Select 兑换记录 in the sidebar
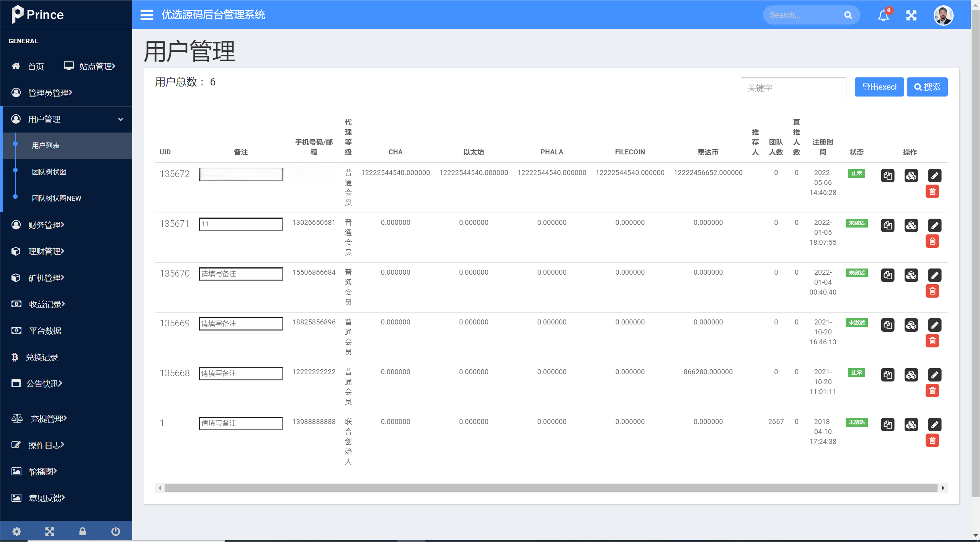Viewport: 980px width, 542px height. click(x=42, y=357)
